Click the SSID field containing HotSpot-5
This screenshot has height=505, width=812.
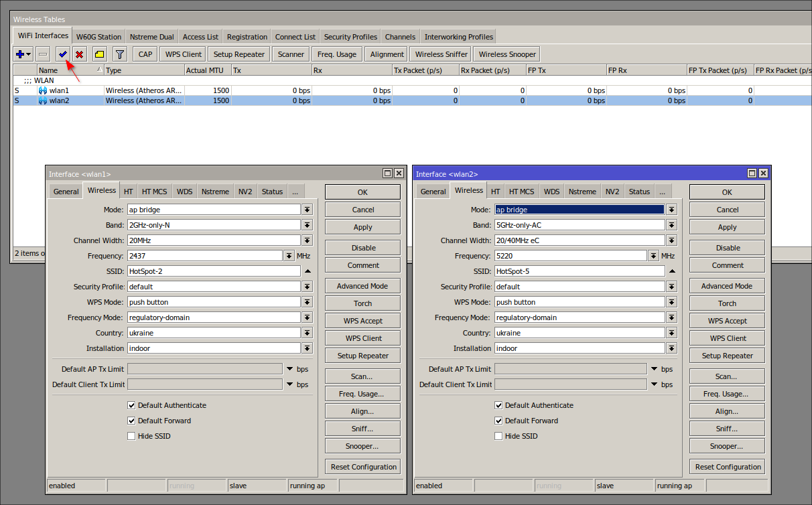579,271
